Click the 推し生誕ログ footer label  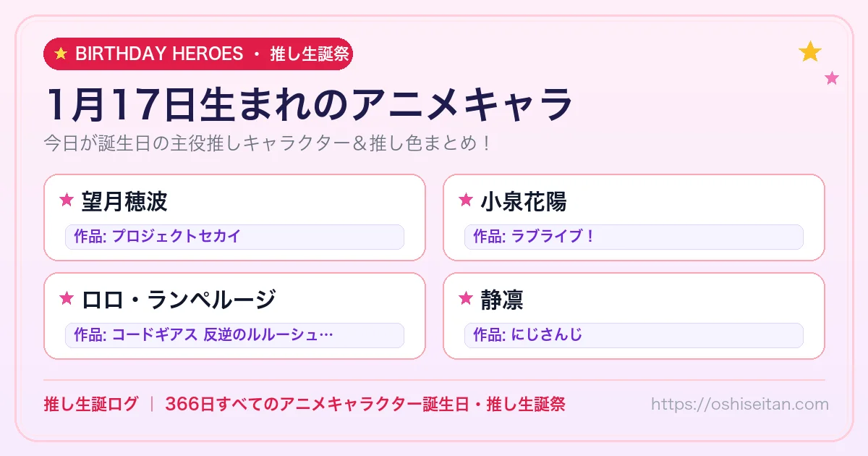click(90, 404)
